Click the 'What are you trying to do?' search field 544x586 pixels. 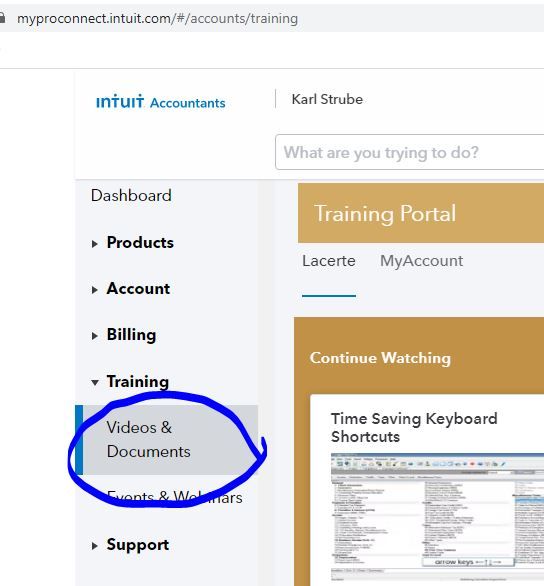(409, 152)
